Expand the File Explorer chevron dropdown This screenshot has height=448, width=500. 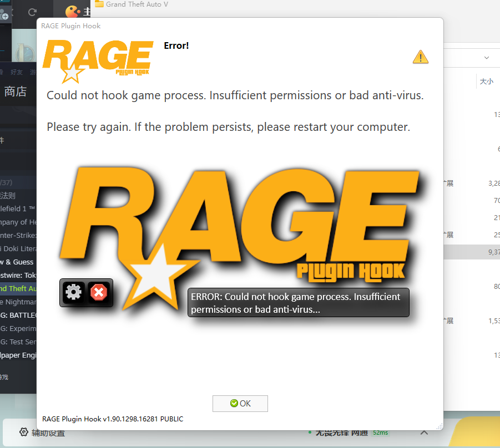486,58
